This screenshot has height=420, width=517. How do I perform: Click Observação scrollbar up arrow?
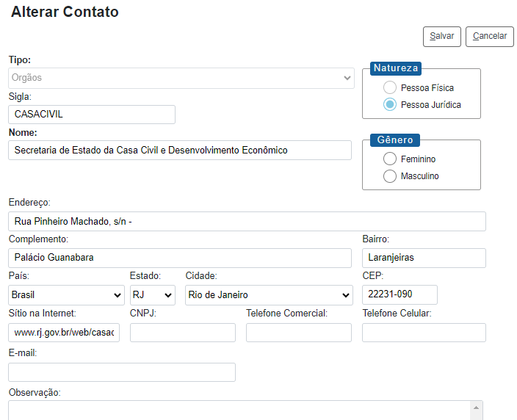476,408
